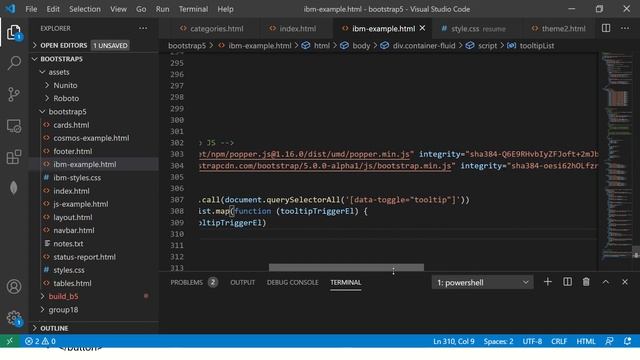The height and width of the screenshot is (360, 640).
Task: Collapse the BOOTSTRAP5 root folder
Action: click(x=62, y=59)
